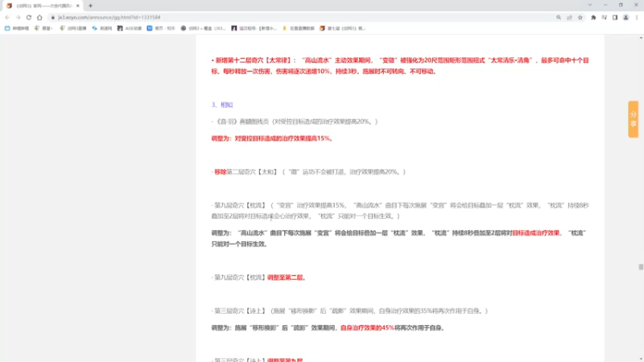The image size is (644, 362).
Task: Open the zoom magnifier in address bar
Action: [559, 17]
